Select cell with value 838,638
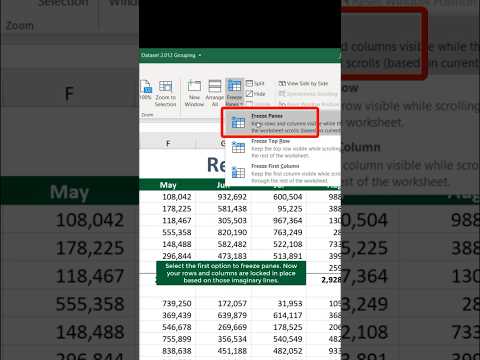 coord(168,351)
